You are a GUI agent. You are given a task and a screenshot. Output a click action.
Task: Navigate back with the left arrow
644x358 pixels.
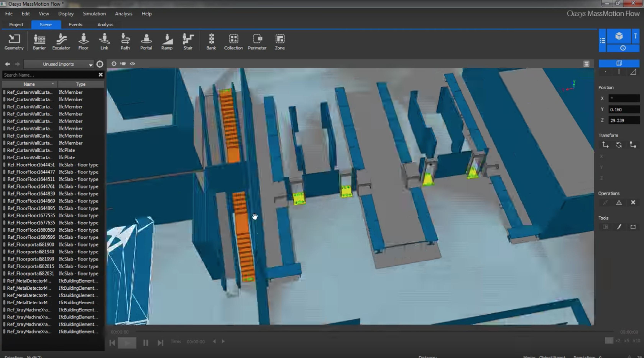click(x=7, y=64)
